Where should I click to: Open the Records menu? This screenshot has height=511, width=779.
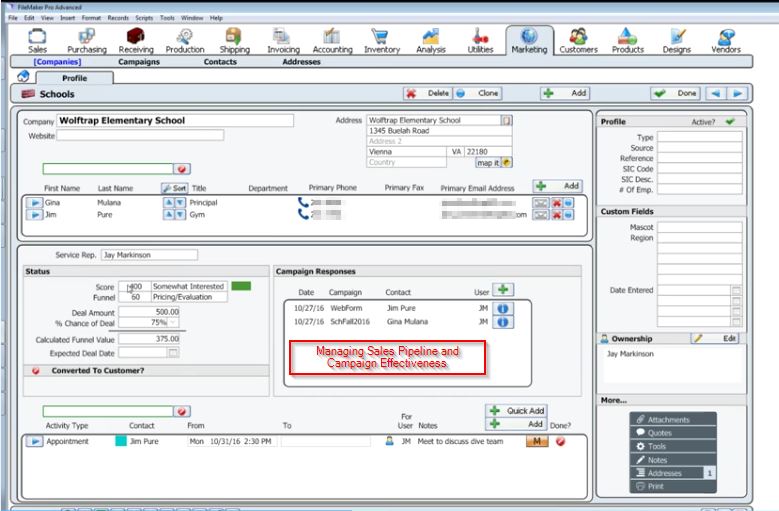click(x=118, y=18)
